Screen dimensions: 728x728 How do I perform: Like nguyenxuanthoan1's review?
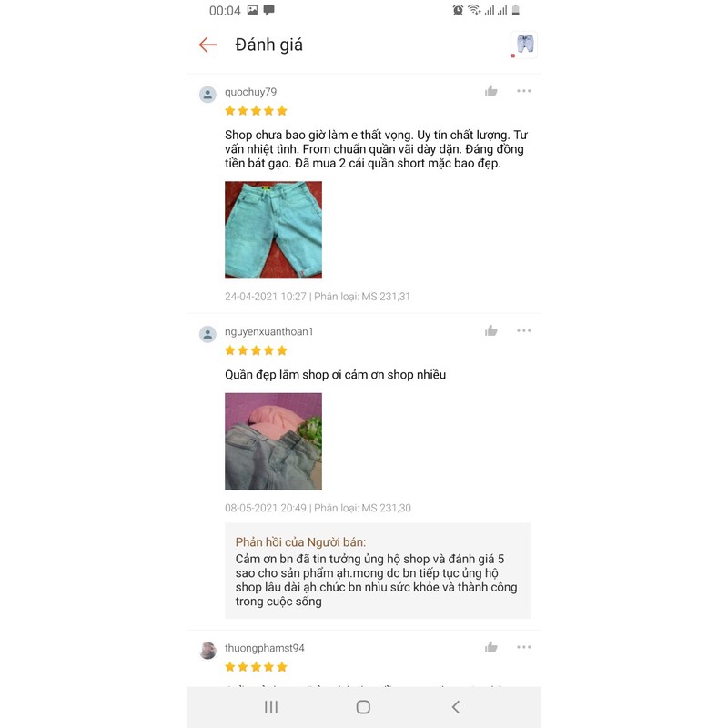click(490, 330)
